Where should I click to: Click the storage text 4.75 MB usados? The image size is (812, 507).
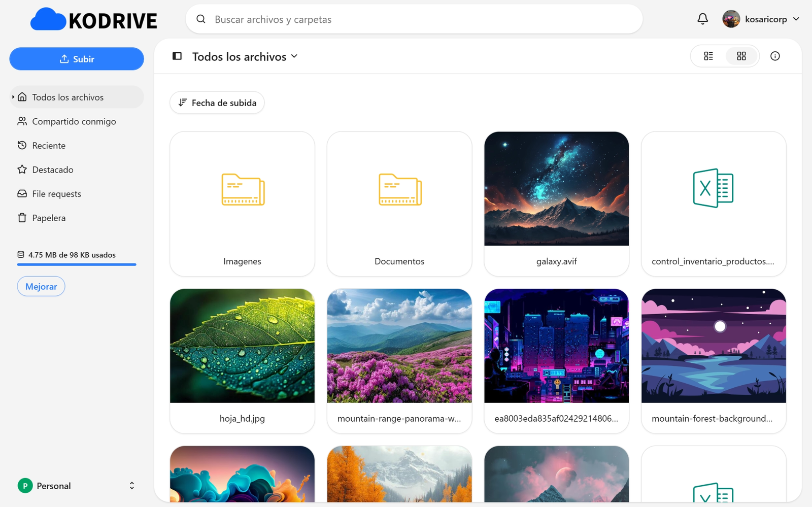point(72,255)
